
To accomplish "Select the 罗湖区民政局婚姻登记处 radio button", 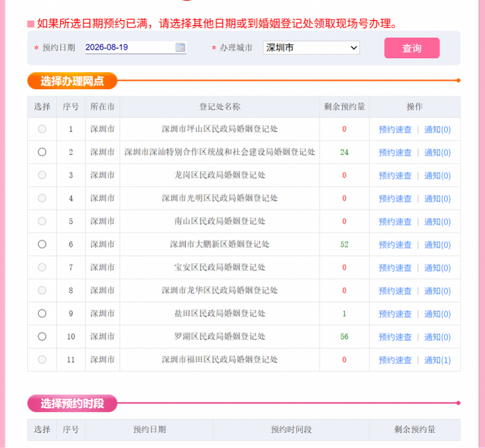I will tap(42, 336).
